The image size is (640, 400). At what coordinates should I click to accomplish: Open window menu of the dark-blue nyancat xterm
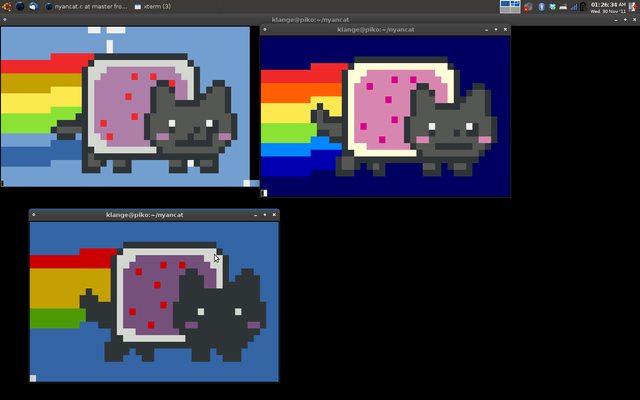click(264, 29)
